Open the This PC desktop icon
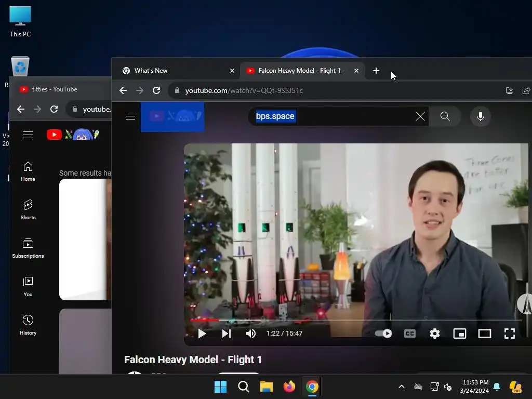This screenshot has width=532, height=399. [20, 21]
